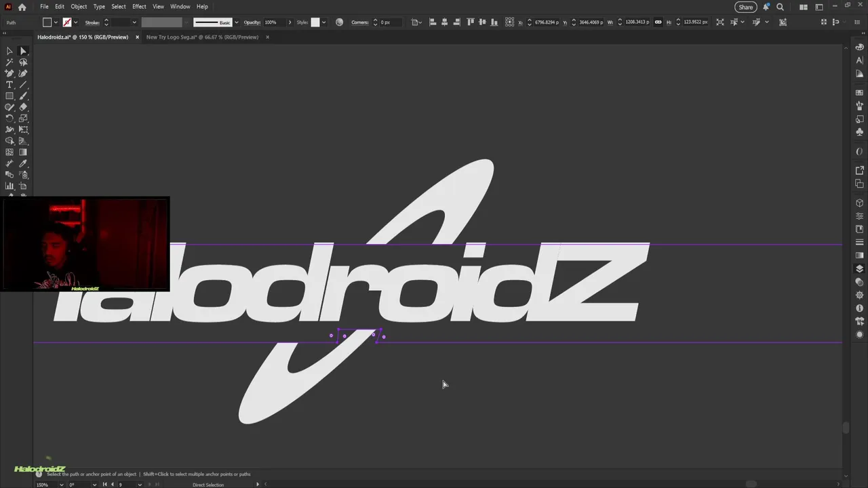
Task: Go to first artboard button
Action: pos(104,485)
